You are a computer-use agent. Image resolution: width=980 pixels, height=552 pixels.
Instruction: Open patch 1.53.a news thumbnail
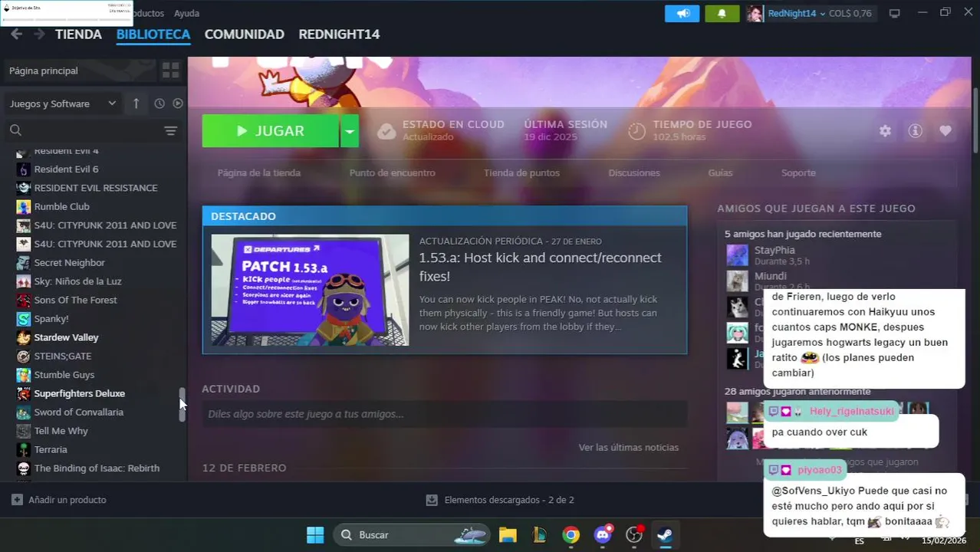tap(310, 290)
